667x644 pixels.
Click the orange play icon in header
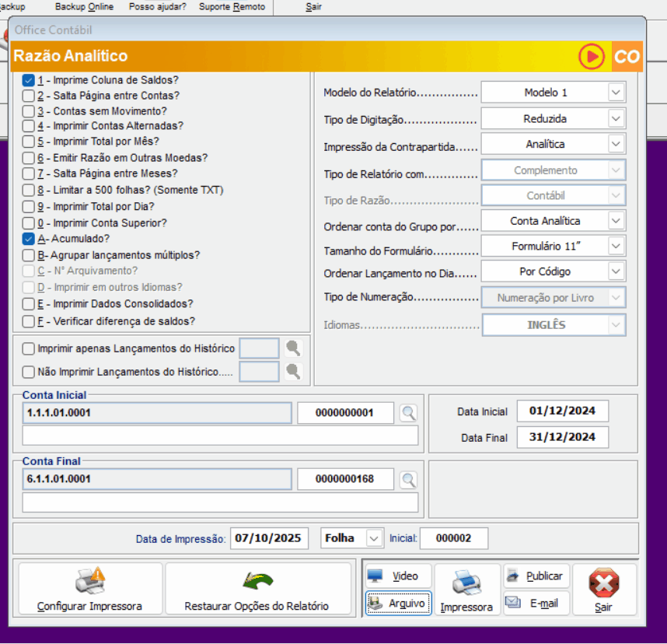point(592,57)
